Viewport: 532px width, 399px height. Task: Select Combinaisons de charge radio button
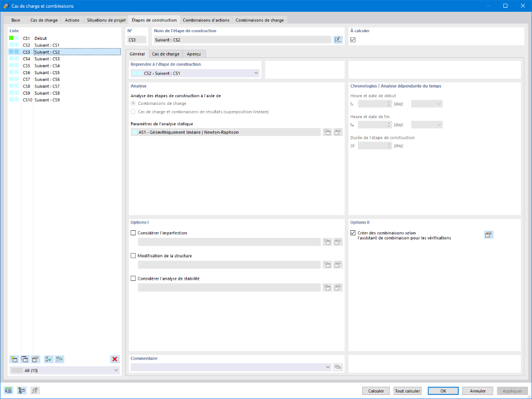click(133, 103)
